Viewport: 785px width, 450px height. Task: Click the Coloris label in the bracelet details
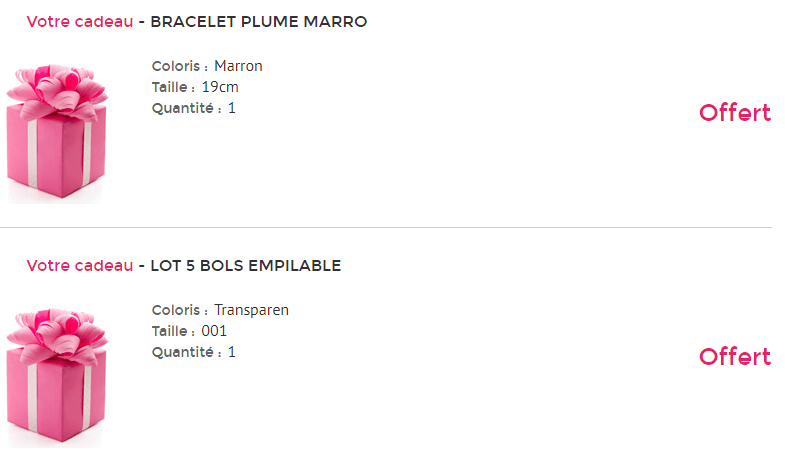(x=180, y=67)
